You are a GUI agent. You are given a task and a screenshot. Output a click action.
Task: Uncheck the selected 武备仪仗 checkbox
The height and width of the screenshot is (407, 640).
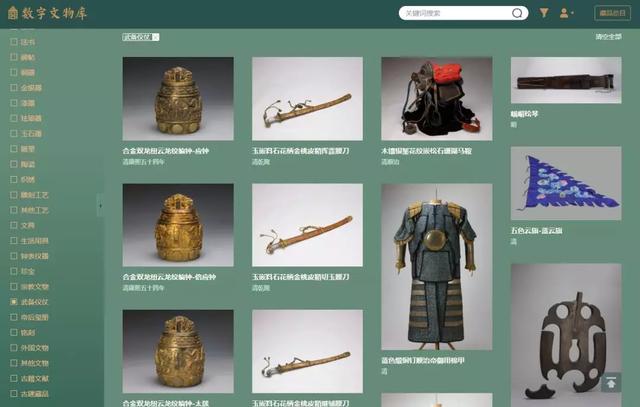point(14,302)
